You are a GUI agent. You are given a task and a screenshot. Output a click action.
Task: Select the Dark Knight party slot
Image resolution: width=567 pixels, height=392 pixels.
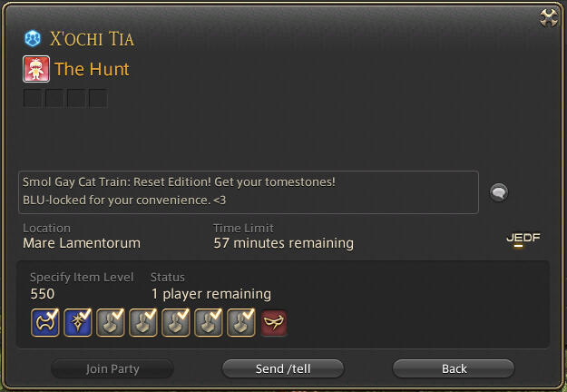click(78, 322)
